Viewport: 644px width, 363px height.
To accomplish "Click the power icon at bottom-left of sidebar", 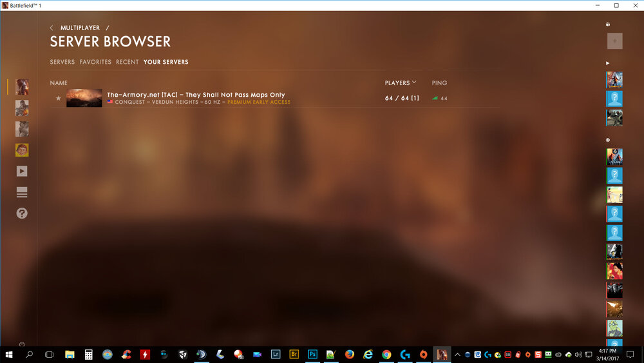I will [x=22, y=344].
